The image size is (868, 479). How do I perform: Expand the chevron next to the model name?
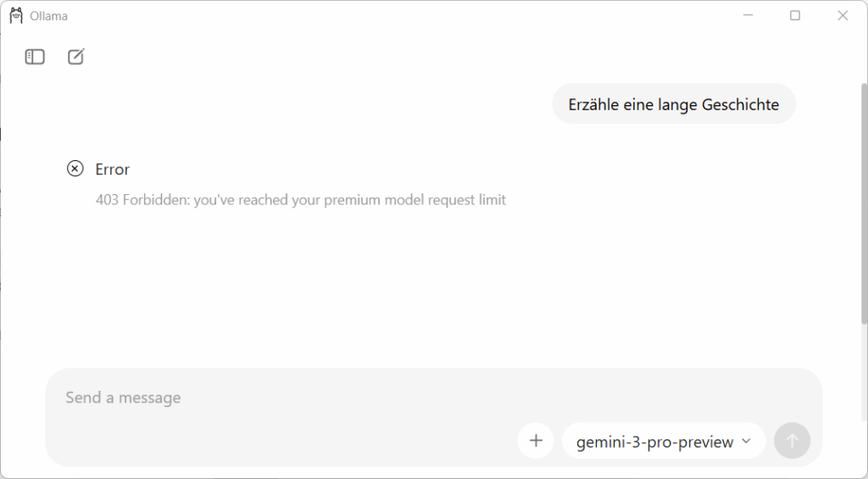click(747, 441)
